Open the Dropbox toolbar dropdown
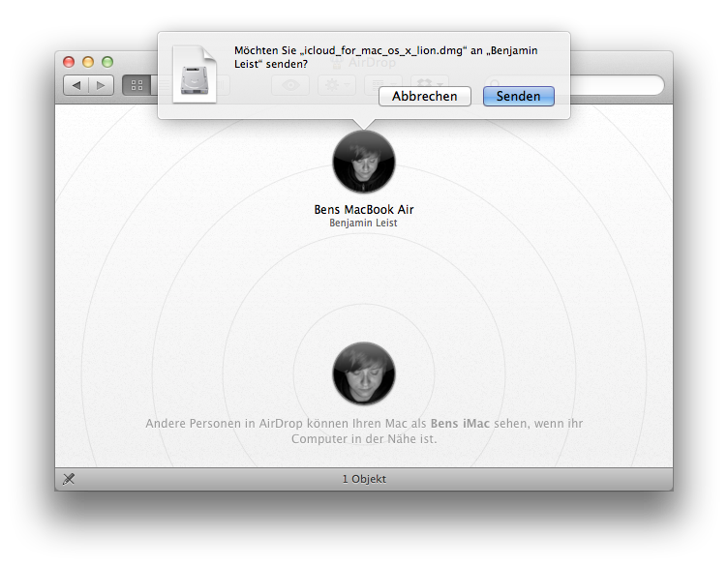 coord(430,83)
